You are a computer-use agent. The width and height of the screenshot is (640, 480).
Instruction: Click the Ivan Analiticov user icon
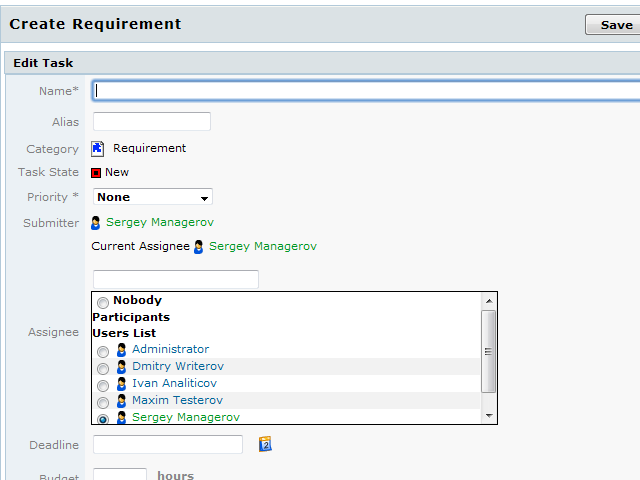pyautogui.click(x=121, y=384)
